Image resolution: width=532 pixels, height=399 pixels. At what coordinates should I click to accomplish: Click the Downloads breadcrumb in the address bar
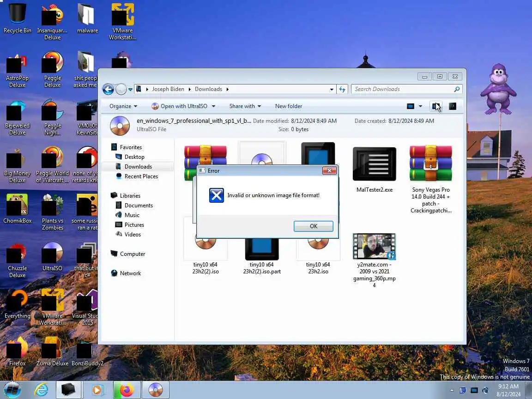click(208, 89)
